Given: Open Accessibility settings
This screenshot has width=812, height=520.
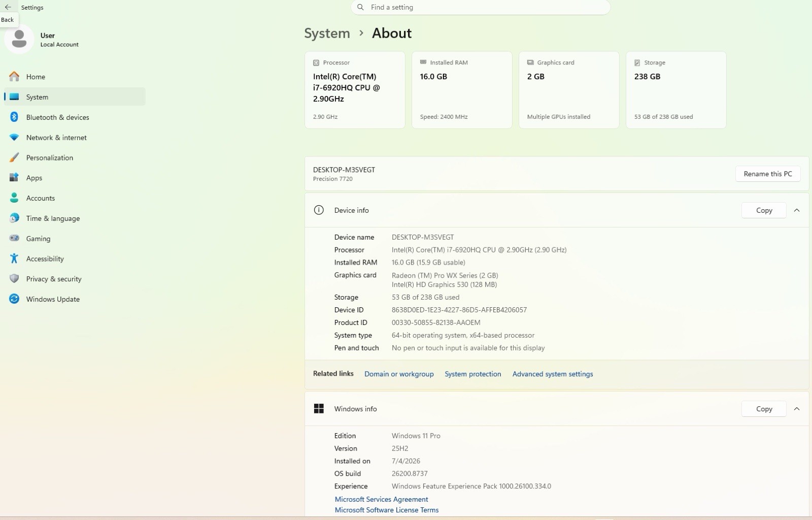Looking at the screenshot, I should (75, 259).
